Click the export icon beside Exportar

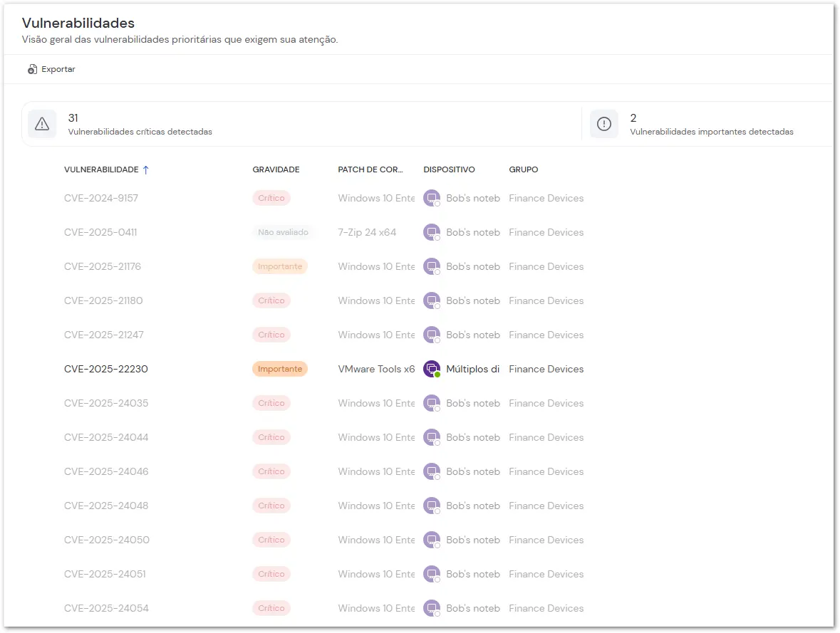pos(32,69)
